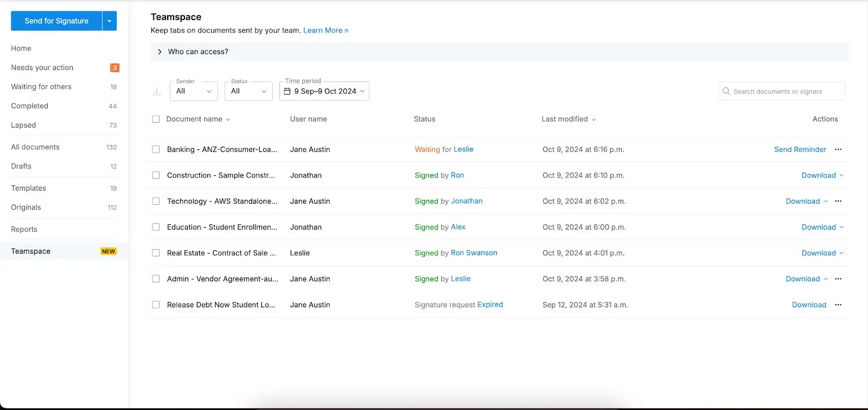This screenshot has height=410, width=868.
Task: Click the User name column header
Action: click(x=308, y=119)
